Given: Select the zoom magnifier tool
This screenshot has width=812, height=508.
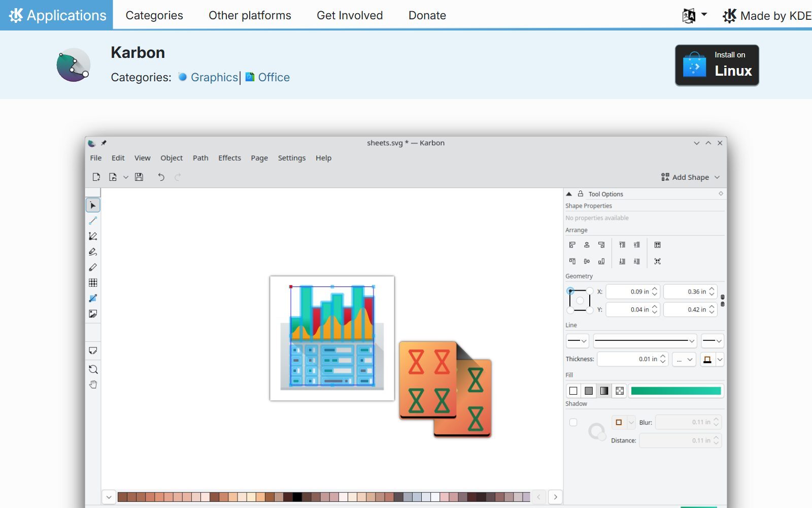Looking at the screenshot, I should click(x=93, y=369).
